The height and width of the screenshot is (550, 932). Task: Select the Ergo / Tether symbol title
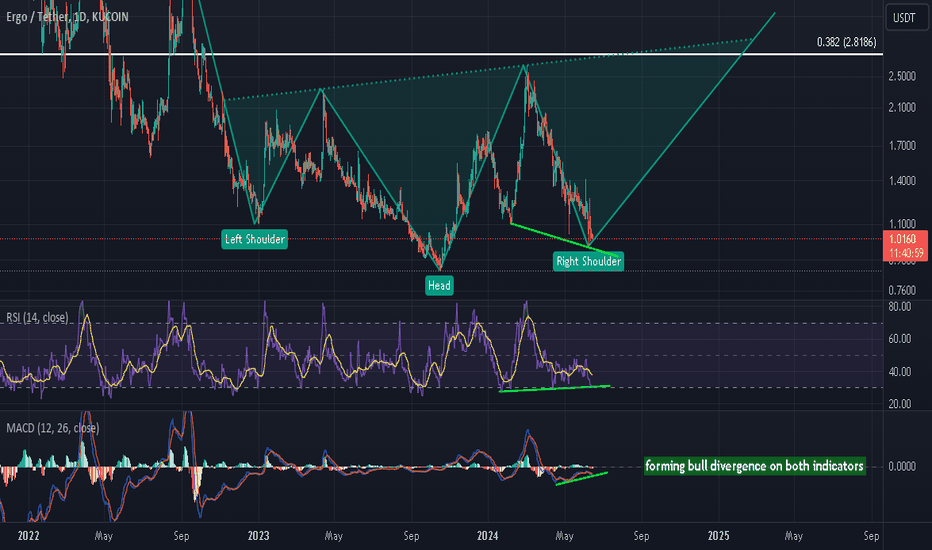click(x=67, y=17)
